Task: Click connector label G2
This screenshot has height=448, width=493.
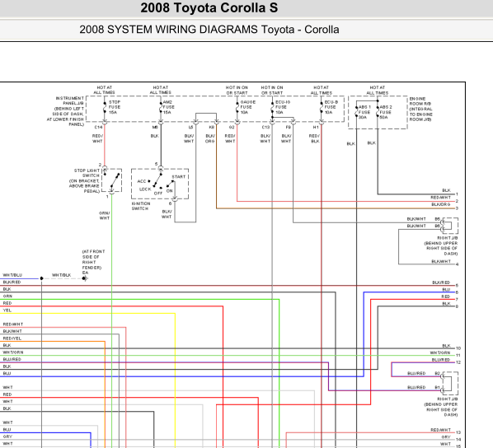Action: coord(232,128)
